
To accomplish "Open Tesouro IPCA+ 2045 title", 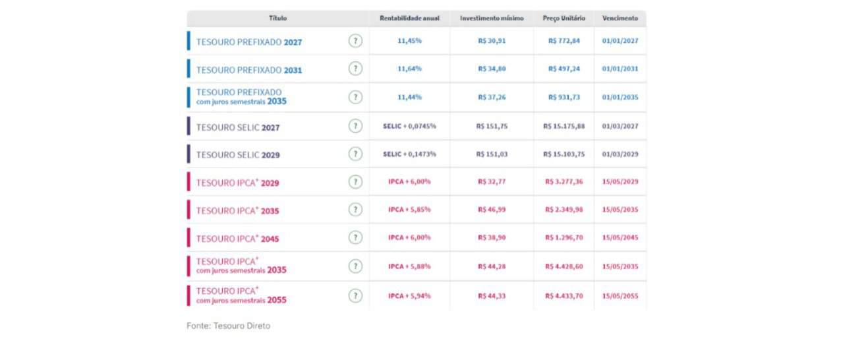I will [x=237, y=238].
